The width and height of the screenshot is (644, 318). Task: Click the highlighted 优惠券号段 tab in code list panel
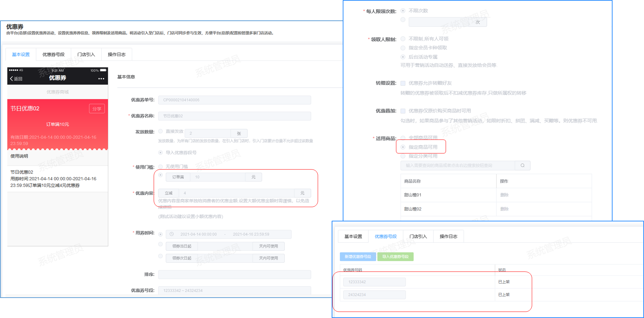(386, 236)
